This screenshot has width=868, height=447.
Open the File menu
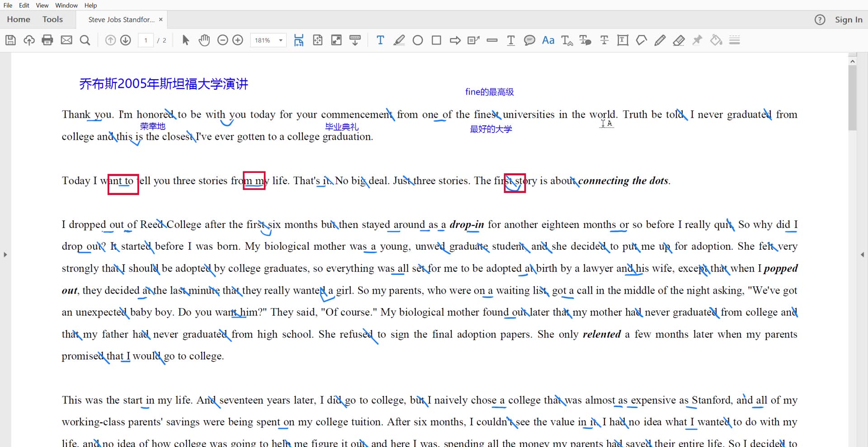[x=8, y=5]
